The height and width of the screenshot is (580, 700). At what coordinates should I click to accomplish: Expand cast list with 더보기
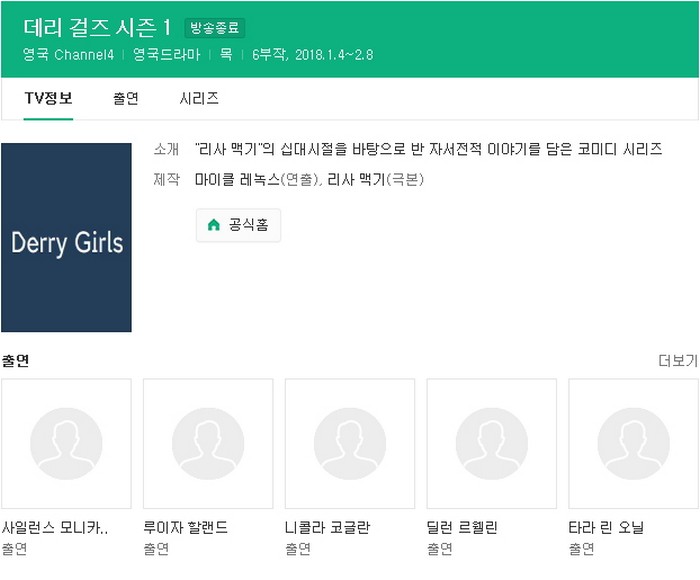(x=677, y=361)
